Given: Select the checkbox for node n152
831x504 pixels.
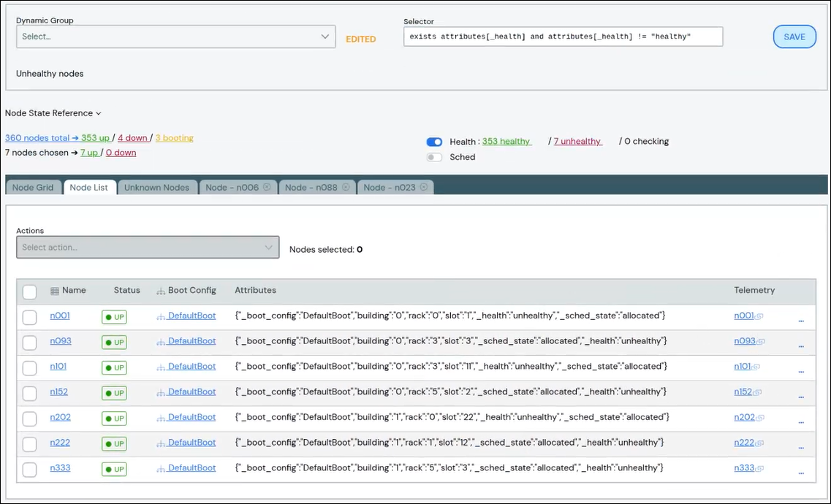Looking at the screenshot, I should [x=29, y=394].
